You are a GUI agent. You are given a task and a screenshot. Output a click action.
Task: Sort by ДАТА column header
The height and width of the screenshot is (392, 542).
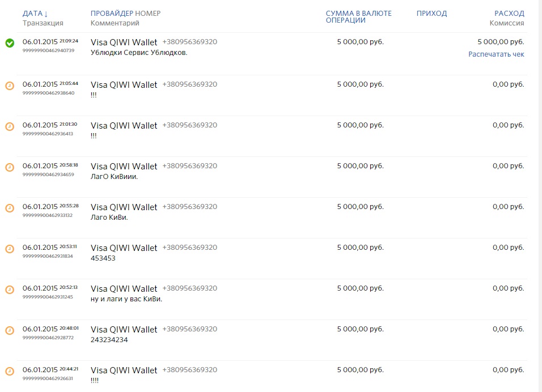32,14
